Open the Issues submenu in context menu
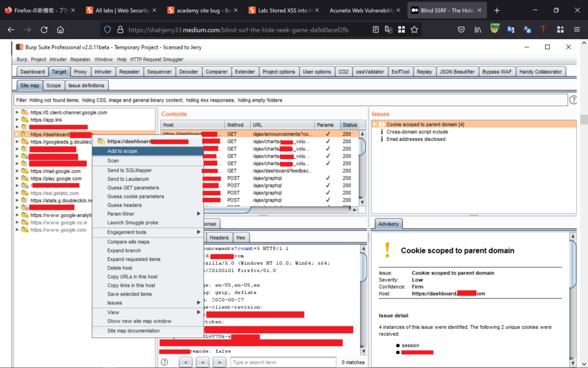The width and height of the screenshot is (588, 368). (x=148, y=303)
